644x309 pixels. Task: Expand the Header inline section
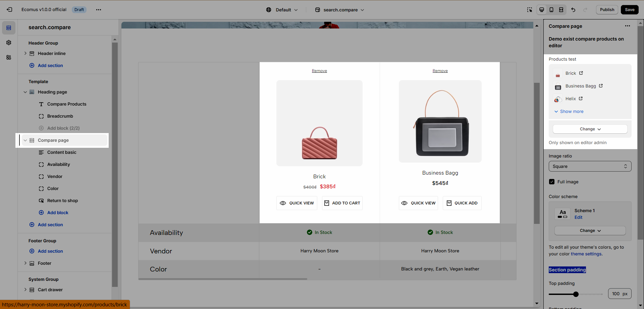point(25,53)
